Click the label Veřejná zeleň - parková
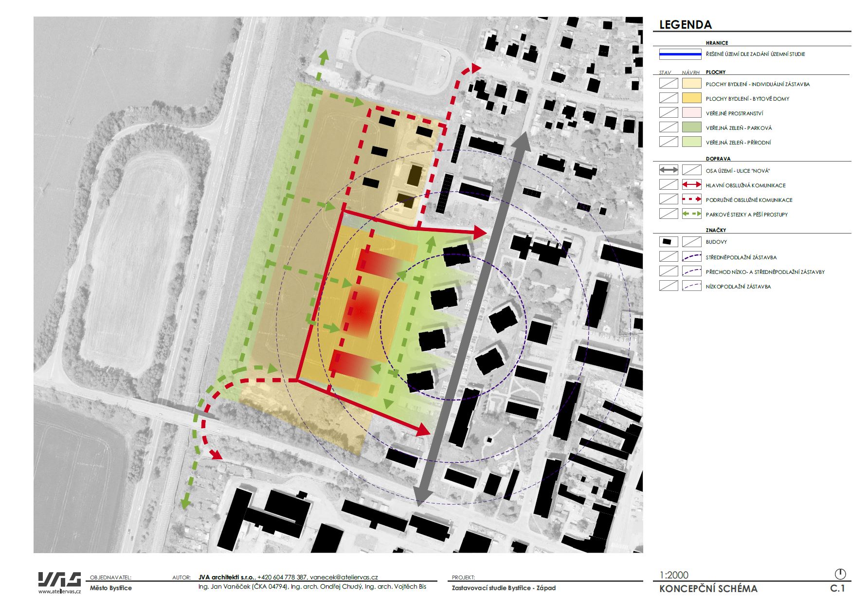The image size is (868, 612). 739,128
